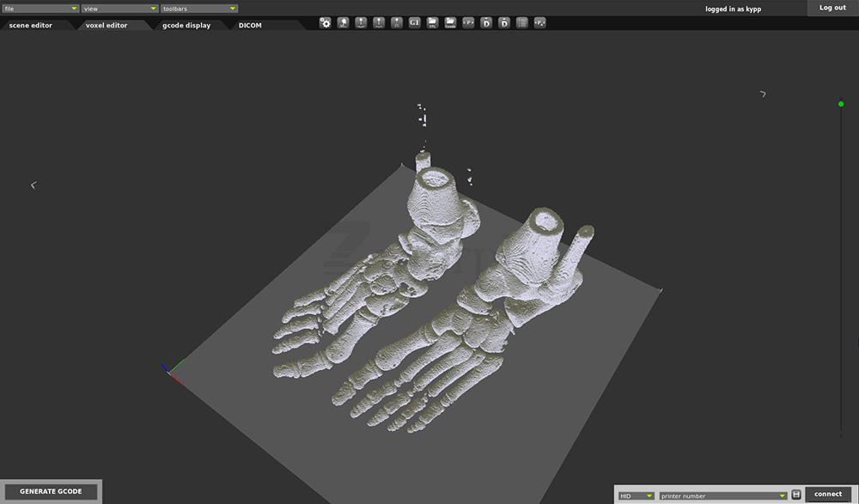The image size is (859, 504).
Task: Open the HID connection type dropdown
Action: (x=637, y=495)
